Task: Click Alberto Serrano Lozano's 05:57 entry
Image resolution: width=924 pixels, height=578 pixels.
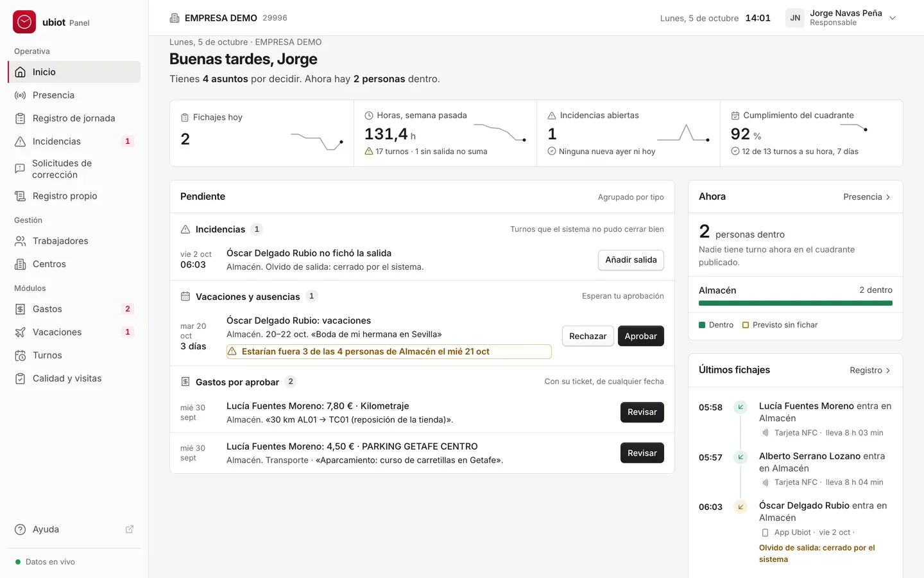Action: (796, 469)
